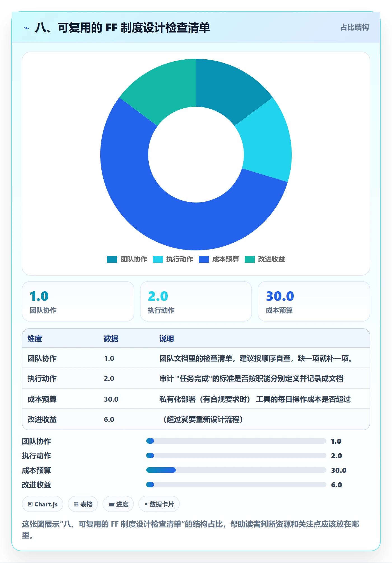
Task: Click the 改进收益 progress bar
Action: pos(236,485)
